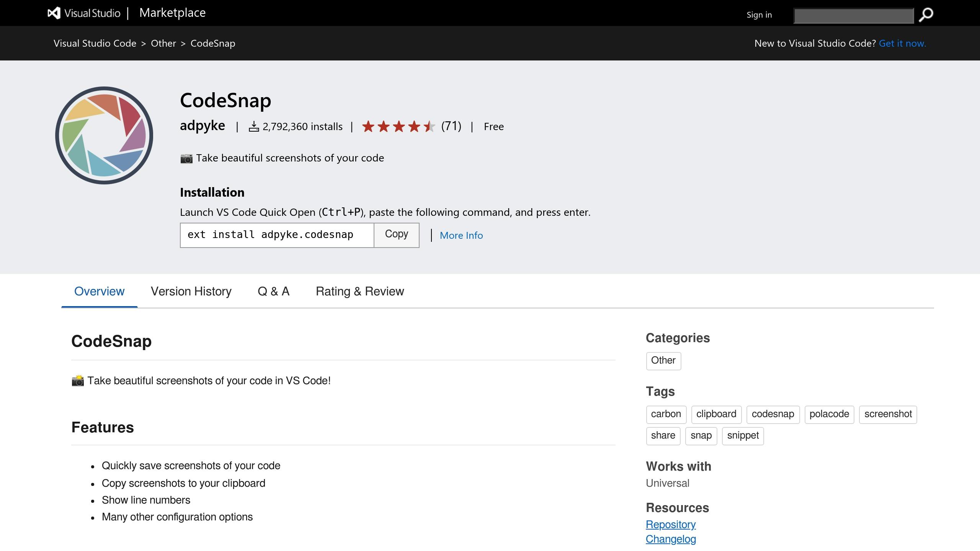
Task: Copy the install command
Action: 397,235
